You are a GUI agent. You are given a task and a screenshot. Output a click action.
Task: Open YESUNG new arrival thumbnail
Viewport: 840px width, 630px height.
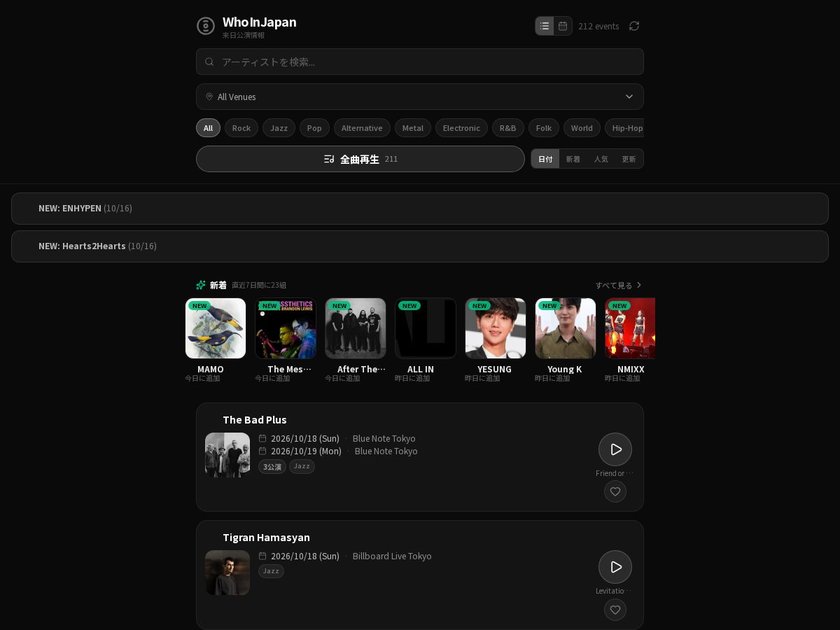pos(496,328)
